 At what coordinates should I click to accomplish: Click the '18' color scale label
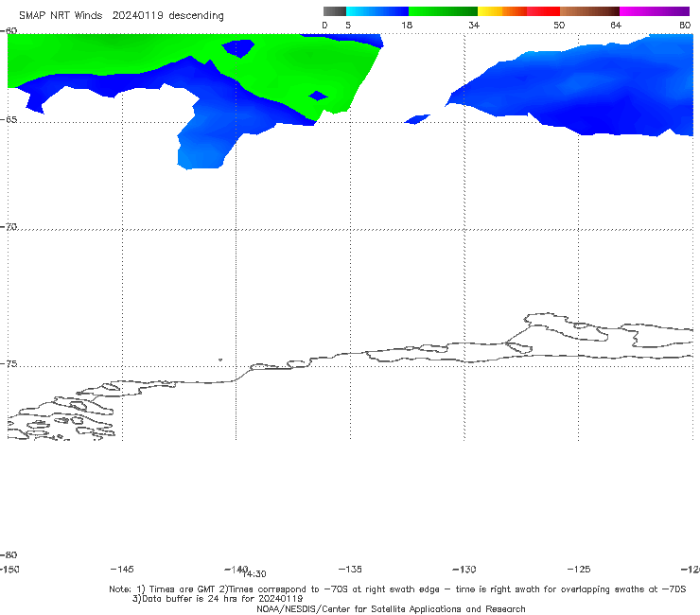click(407, 25)
